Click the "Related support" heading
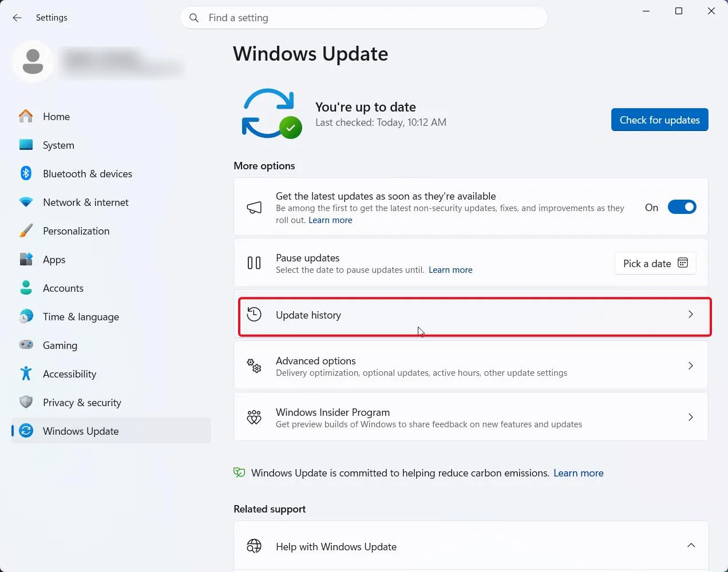The width and height of the screenshot is (728, 572). pos(270,509)
